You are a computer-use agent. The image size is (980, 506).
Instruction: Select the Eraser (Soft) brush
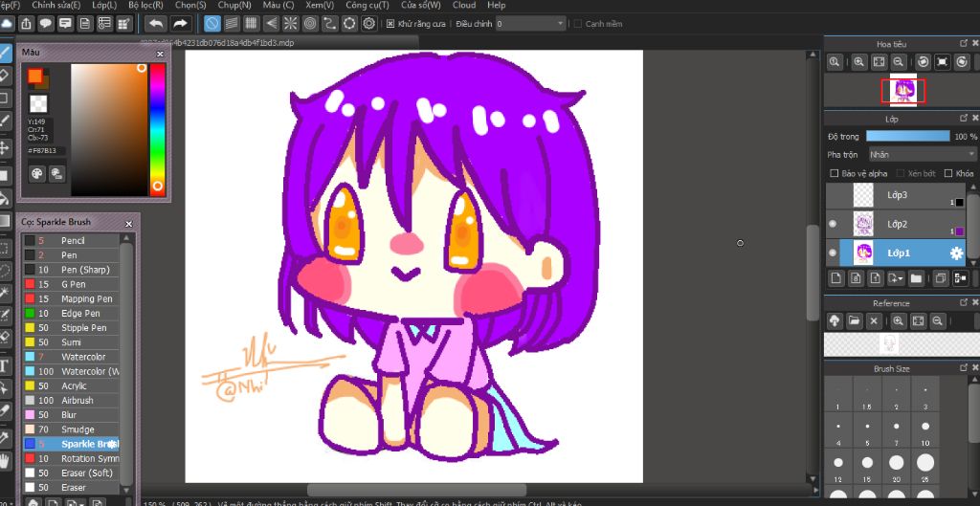(71, 473)
